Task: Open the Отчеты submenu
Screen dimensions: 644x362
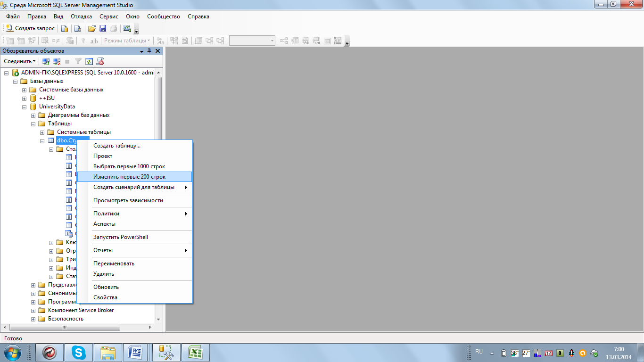Action: 134,250
